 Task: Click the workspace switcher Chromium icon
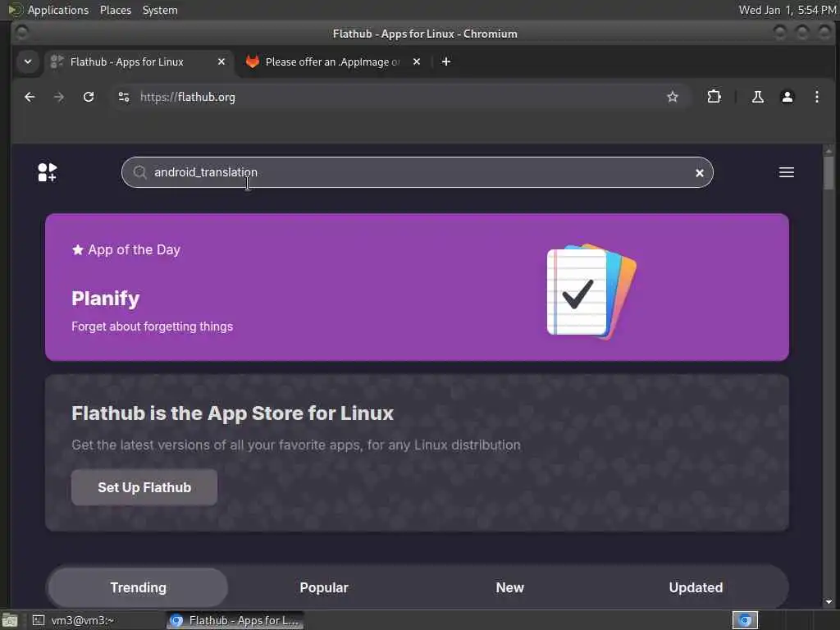745,620
